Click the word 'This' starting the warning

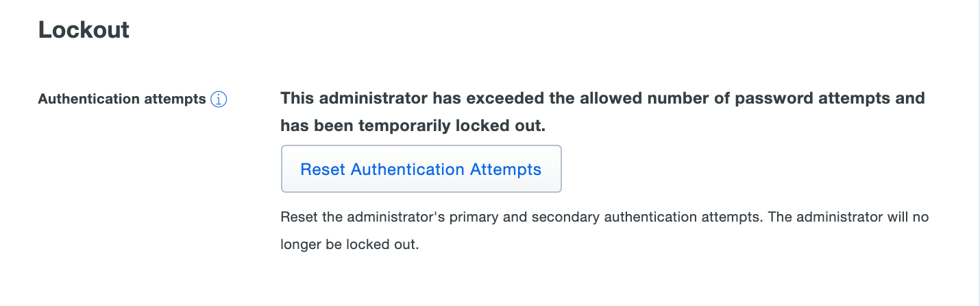(x=297, y=98)
